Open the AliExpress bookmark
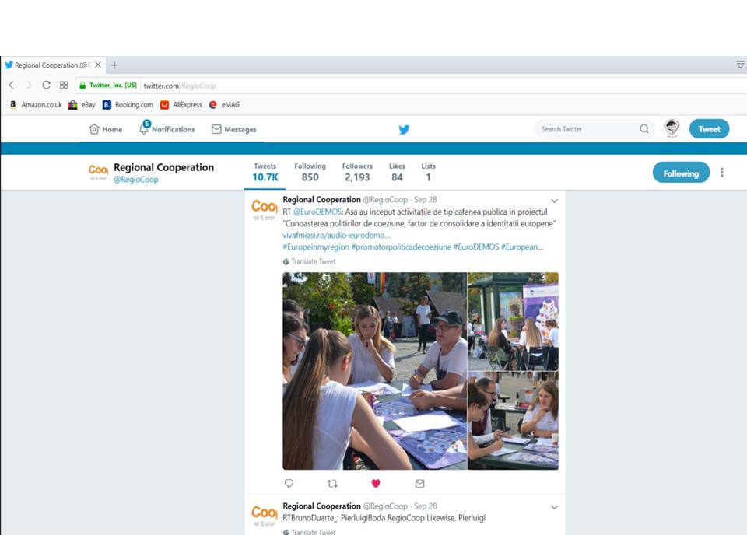This screenshot has width=747, height=560. point(181,105)
